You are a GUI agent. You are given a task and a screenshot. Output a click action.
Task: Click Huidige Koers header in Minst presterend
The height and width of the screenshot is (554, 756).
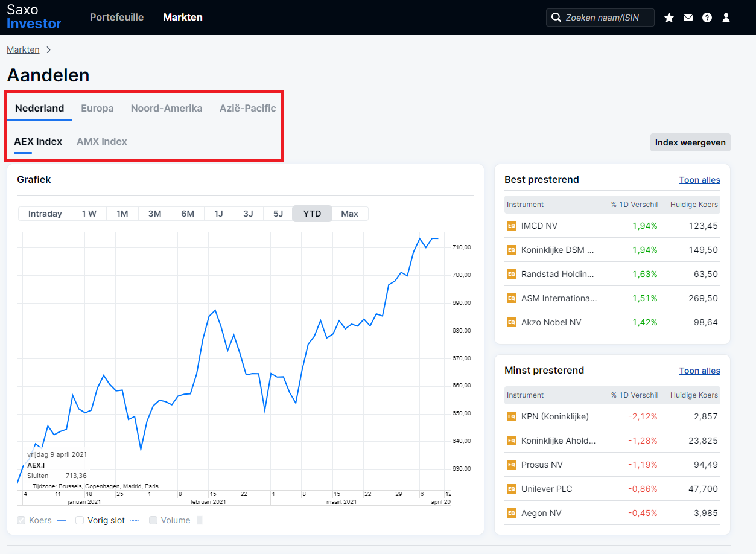coord(694,395)
